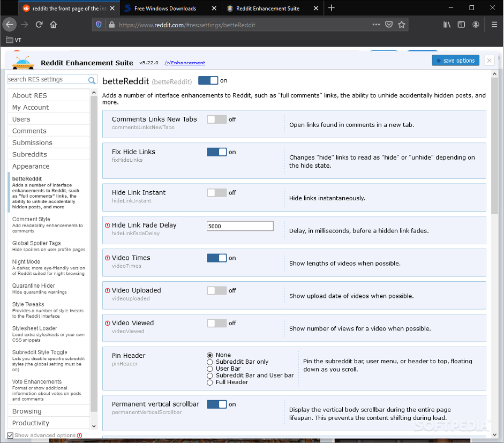504x443 pixels.
Task: Select the Full Header radio option
Action: click(x=210, y=382)
